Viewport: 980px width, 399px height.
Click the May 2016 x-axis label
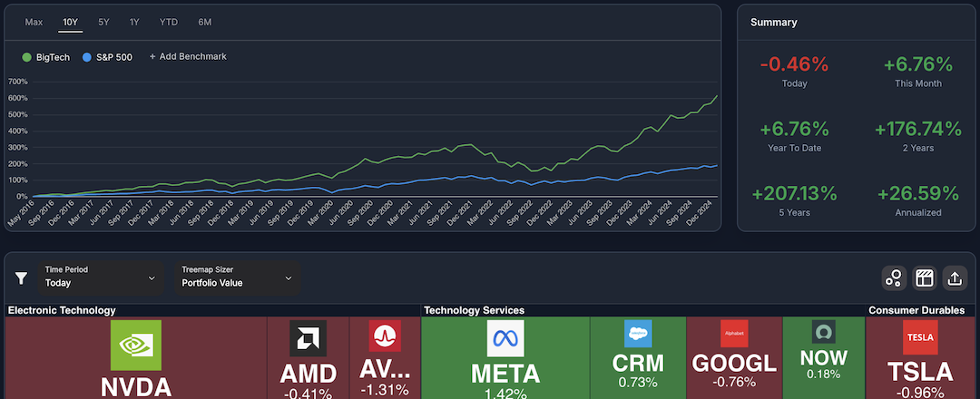(21, 213)
